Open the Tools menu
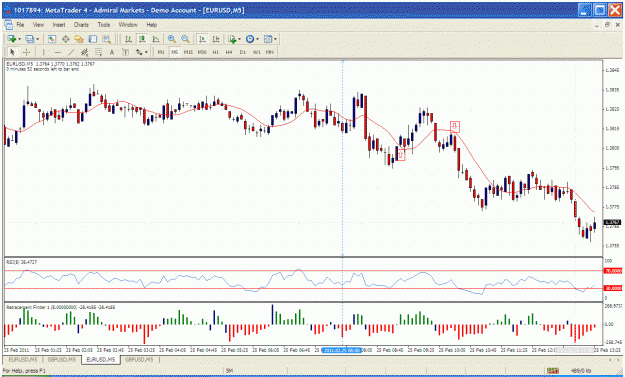625x377 pixels. [x=104, y=25]
